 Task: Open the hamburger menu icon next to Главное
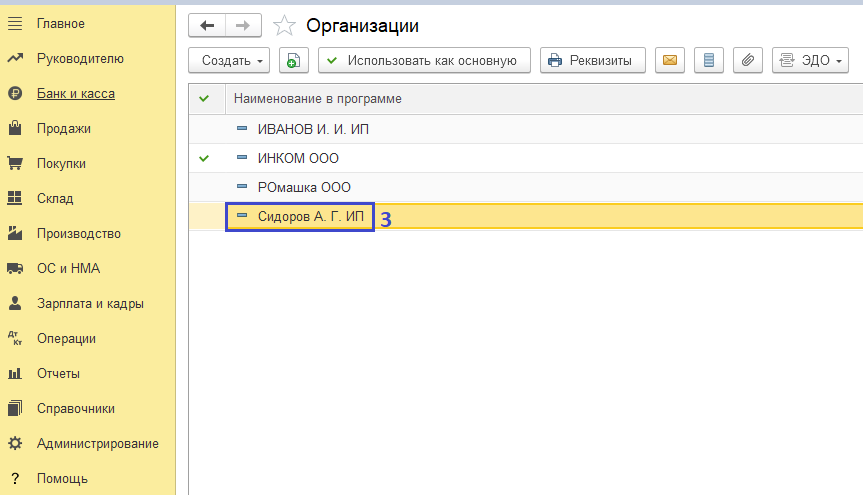[x=15, y=23]
